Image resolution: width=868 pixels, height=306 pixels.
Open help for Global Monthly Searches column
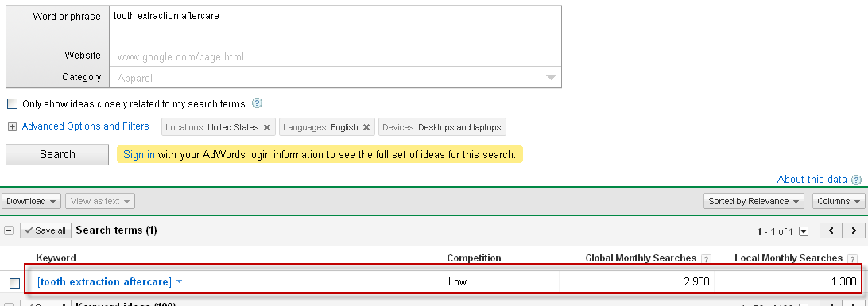tap(706, 259)
